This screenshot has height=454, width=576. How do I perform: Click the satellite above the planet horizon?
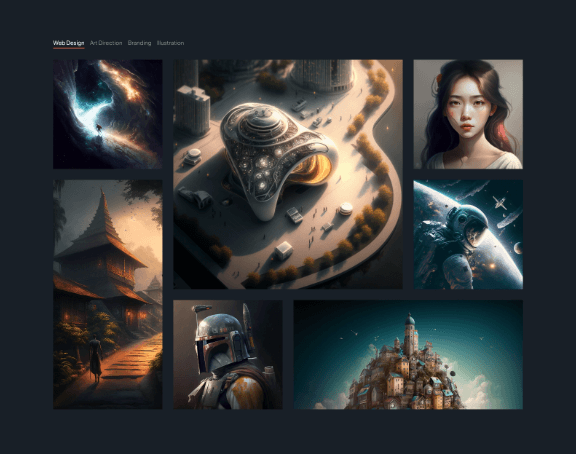coord(500,202)
